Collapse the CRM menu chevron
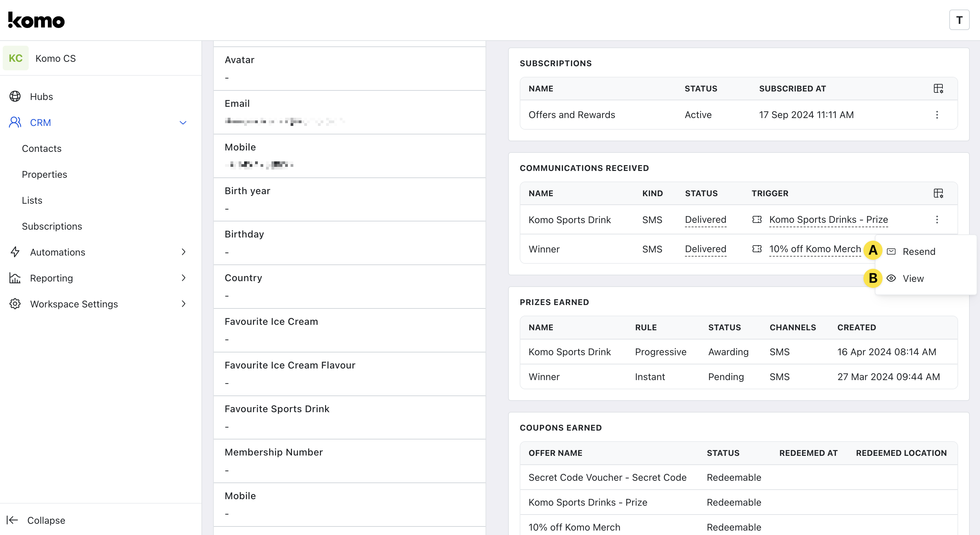The height and width of the screenshot is (535, 980). (x=183, y=122)
